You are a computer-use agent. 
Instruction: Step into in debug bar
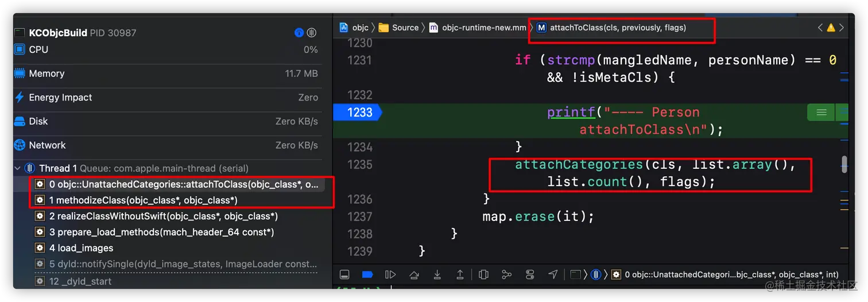[x=437, y=274]
